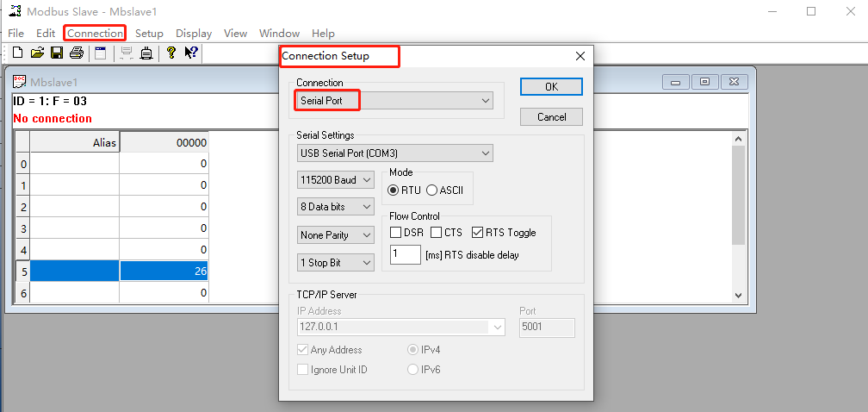Click the Disconnect plug toolbar icon
Screen dimensions: 868x412
pyautogui.click(x=146, y=53)
